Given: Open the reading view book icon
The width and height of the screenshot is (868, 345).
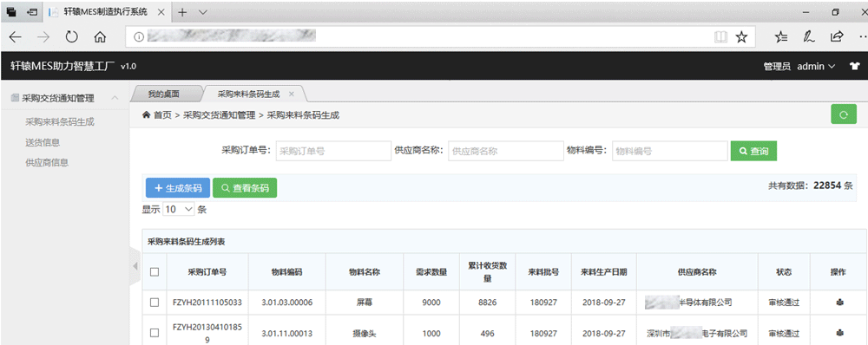Looking at the screenshot, I should pos(720,37).
